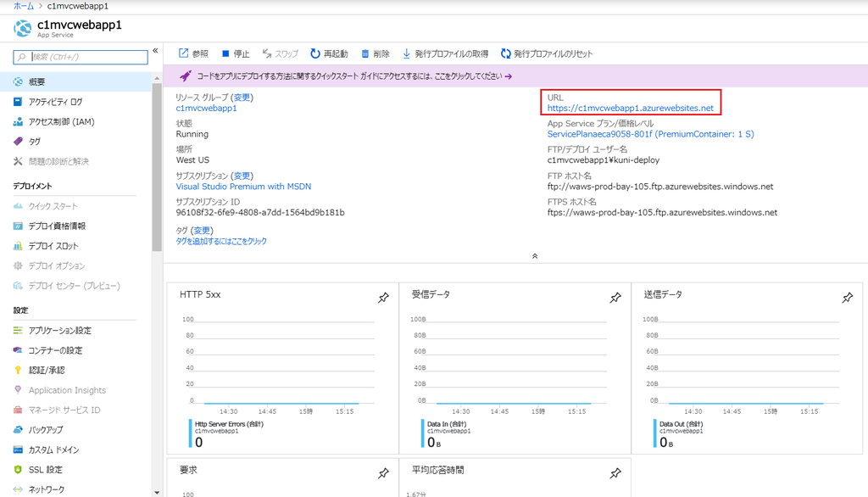This screenshot has height=497, width=868.
Task: Open Visual Studio Premium with MSDN link
Action: 243,187
